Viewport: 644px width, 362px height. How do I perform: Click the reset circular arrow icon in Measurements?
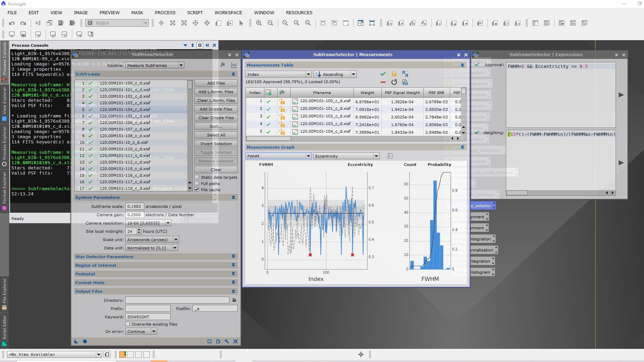click(394, 82)
